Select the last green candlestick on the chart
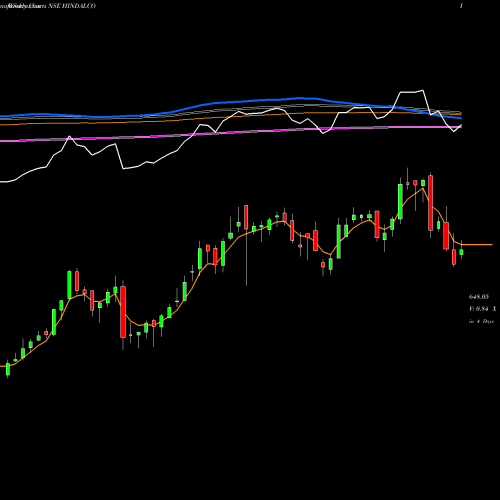Image resolution: width=500 pixels, height=500 pixels. point(461,252)
